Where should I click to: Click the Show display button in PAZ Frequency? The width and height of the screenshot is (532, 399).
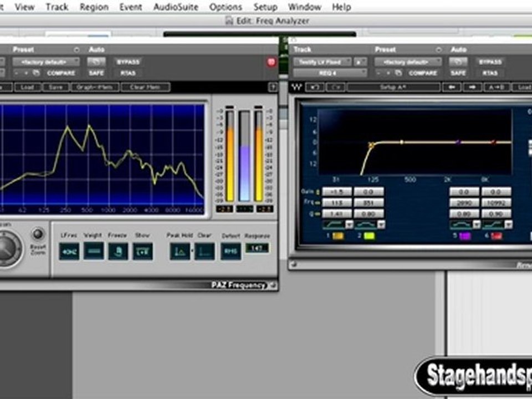(142, 252)
